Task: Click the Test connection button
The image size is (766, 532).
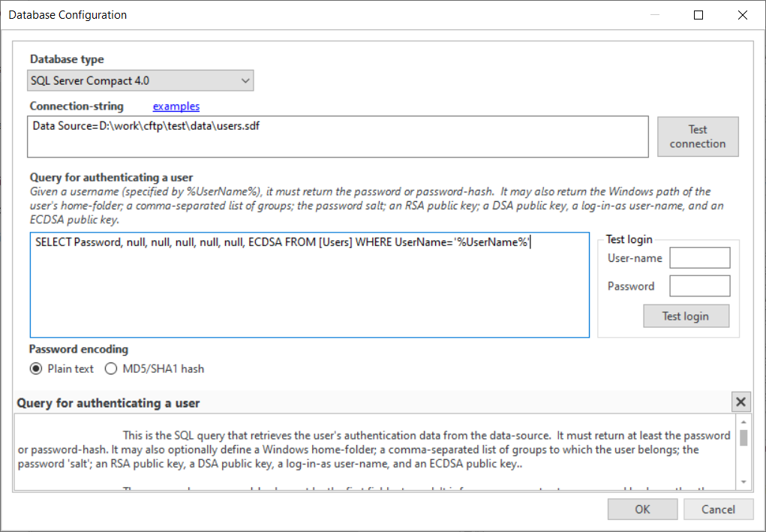Action: pos(697,137)
